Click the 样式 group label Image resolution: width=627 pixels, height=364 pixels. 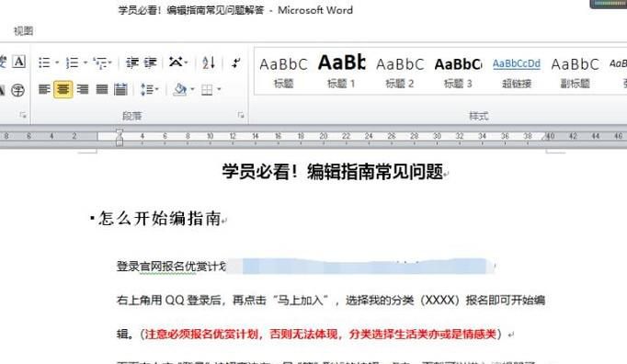coord(478,116)
